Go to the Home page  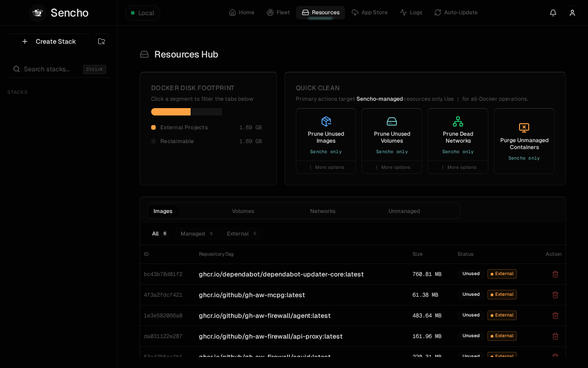point(242,12)
